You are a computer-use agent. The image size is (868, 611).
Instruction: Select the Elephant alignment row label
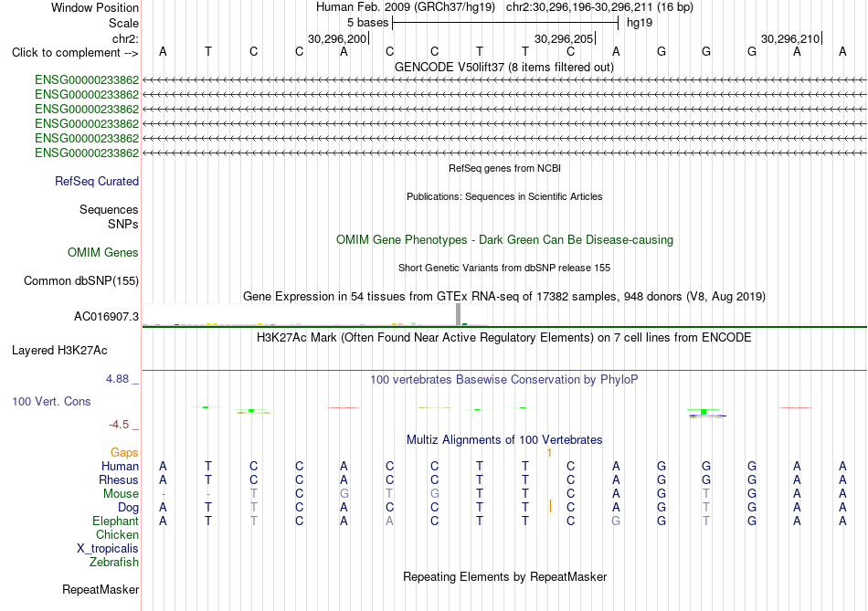[x=116, y=521]
